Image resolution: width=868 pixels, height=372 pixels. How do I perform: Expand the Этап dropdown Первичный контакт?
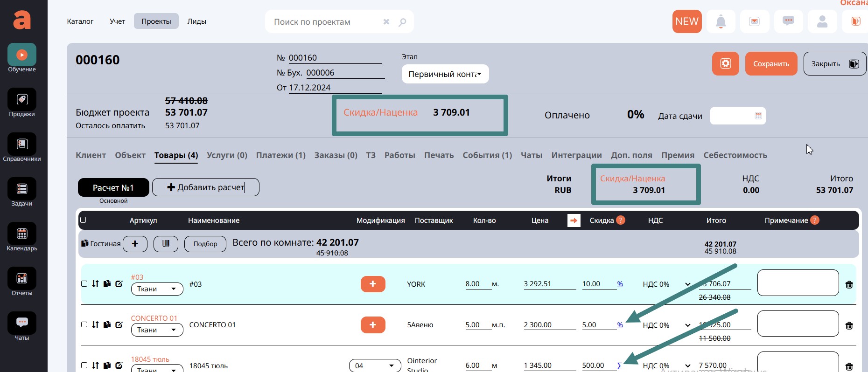click(445, 74)
